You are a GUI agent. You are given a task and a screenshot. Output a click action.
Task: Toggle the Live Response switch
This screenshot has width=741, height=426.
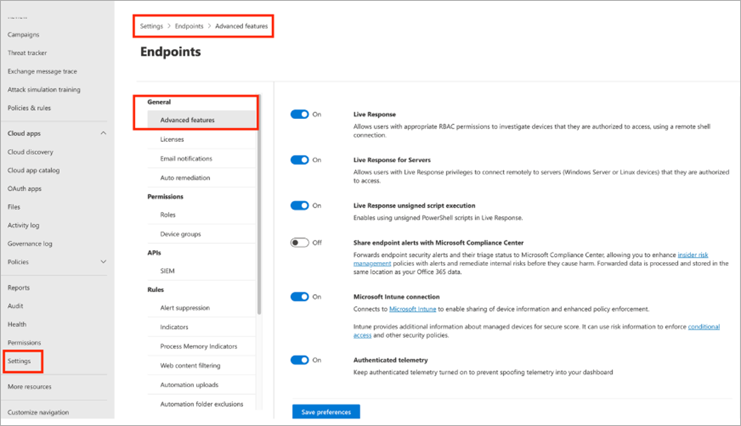pos(299,115)
